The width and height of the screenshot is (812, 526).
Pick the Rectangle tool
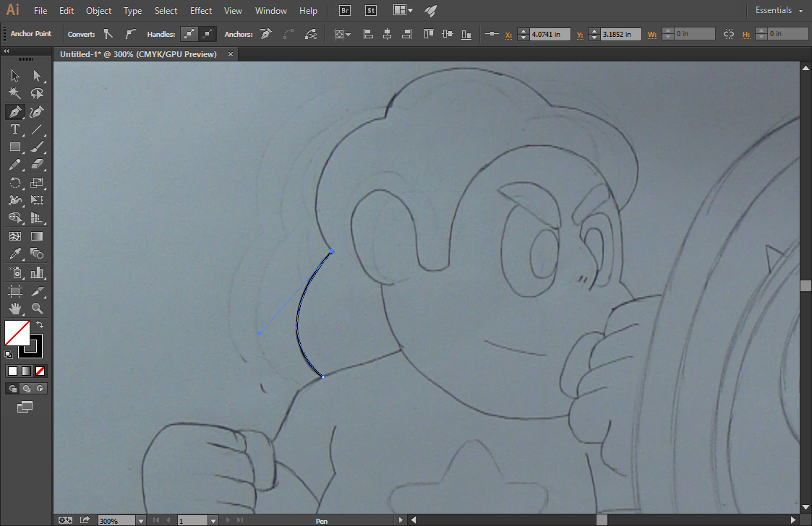(x=15, y=147)
